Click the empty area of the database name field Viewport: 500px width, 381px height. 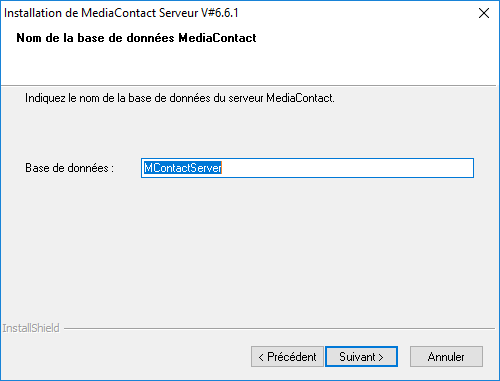click(x=347, y=168)
